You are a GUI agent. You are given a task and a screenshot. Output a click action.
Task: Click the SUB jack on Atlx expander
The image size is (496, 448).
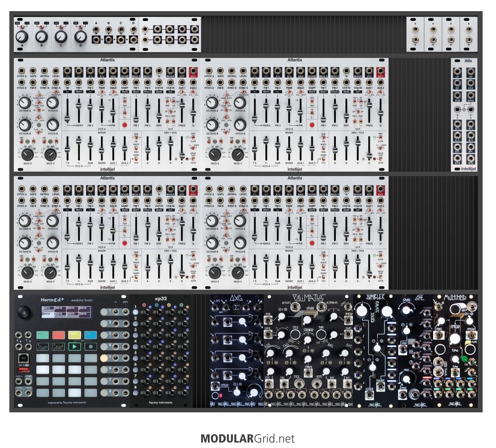(457, 95)
